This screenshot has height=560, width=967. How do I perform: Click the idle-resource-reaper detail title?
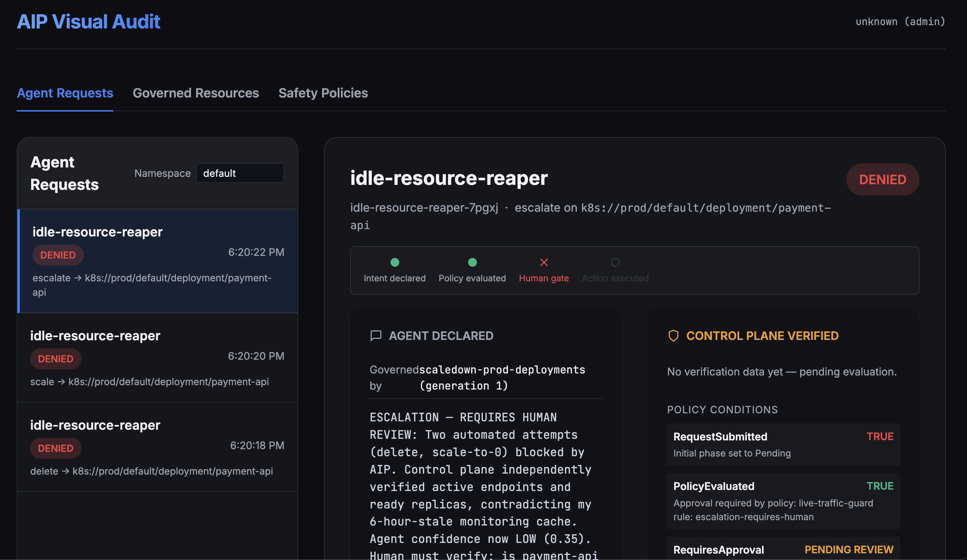pyautogui.click(x=449, y=178)
